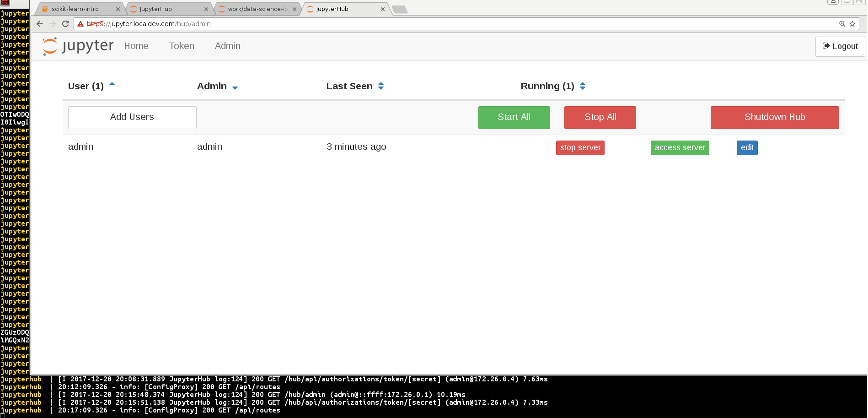Open a new browser tab

[400, 10]
